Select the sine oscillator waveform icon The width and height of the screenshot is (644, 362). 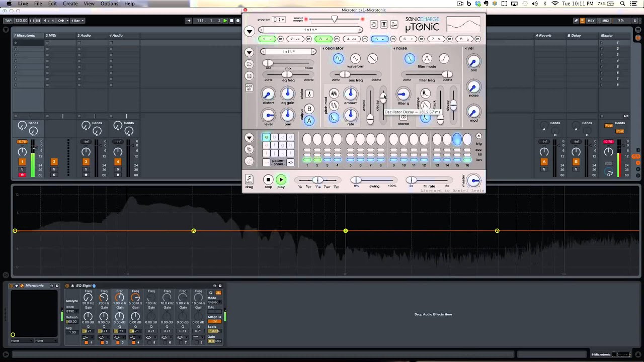(x=338, y=59)
